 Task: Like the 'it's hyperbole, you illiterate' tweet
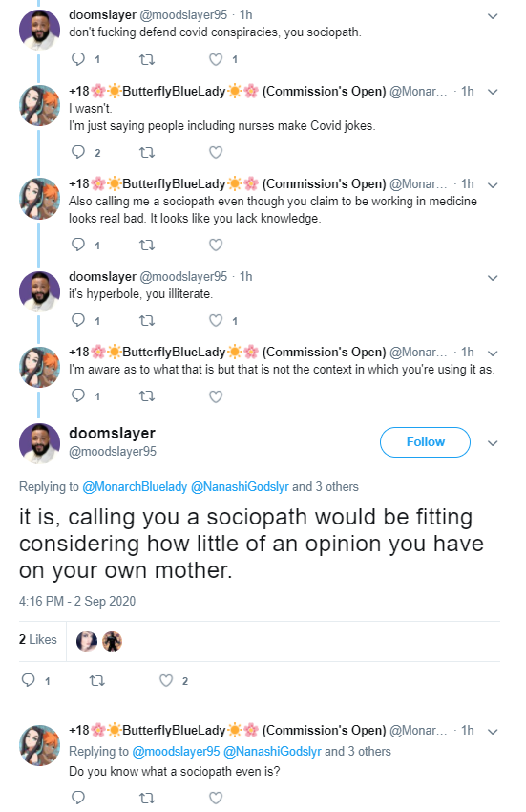(x=216, y=321)
